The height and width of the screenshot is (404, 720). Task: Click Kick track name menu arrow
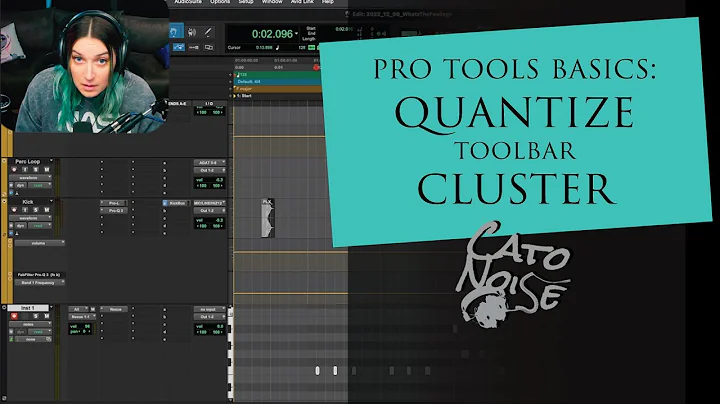point(51,201)
